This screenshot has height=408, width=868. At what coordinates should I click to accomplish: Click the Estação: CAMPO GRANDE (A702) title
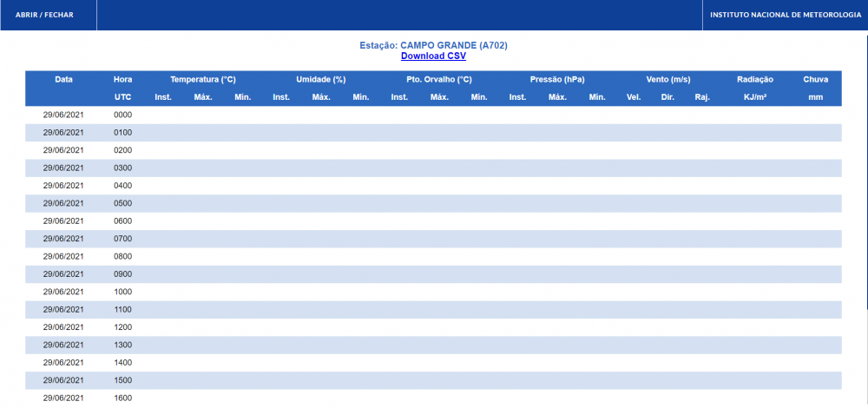coord(433,44)
